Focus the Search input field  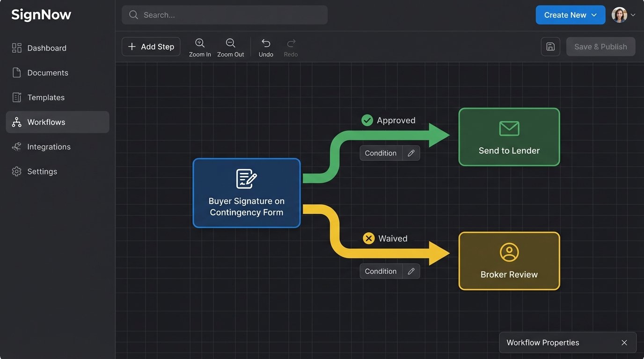coord(225,15)
